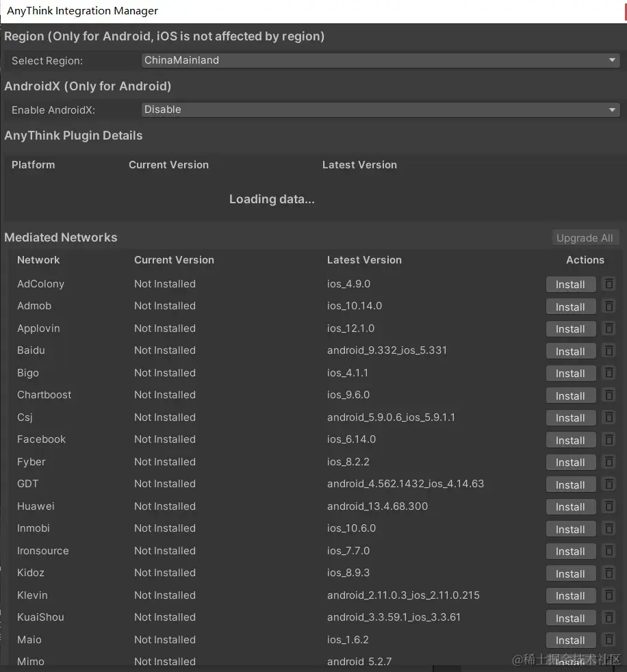Click the trash icon in Baidu row
The width and height of the screenshot is (627, 672).
[609, 350]
